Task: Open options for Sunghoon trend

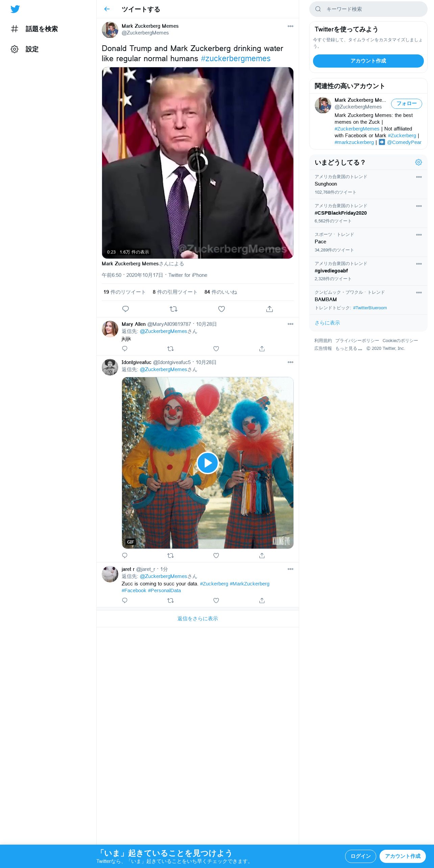Action: pyautogui.click(x=419, y=177)
